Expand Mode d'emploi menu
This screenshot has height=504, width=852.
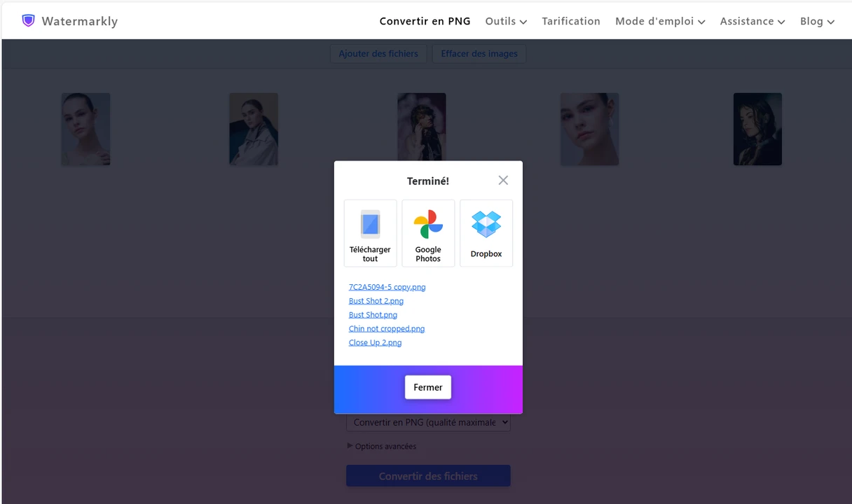click(x=660, y=21)
